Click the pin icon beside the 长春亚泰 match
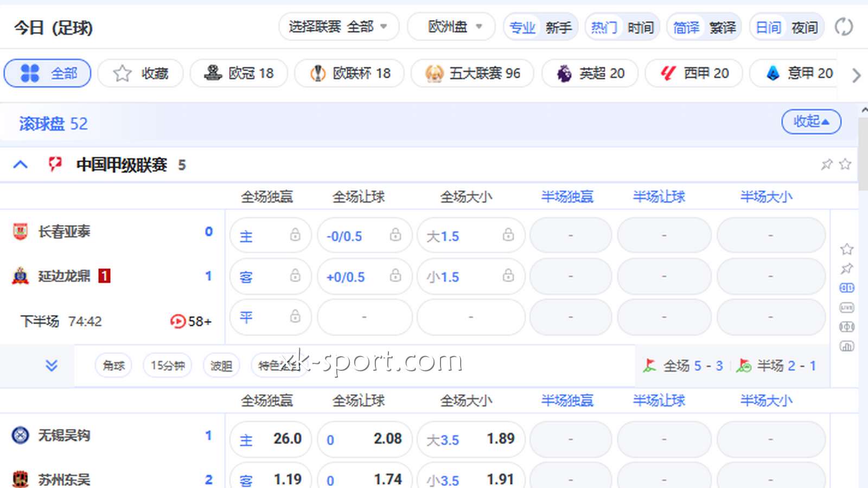The width and height of the screenshot is (868, 488). point(847,268)
